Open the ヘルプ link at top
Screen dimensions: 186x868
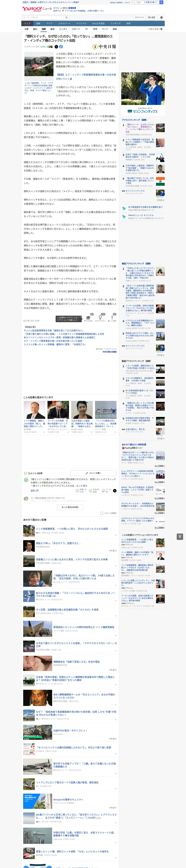(127, 2)
